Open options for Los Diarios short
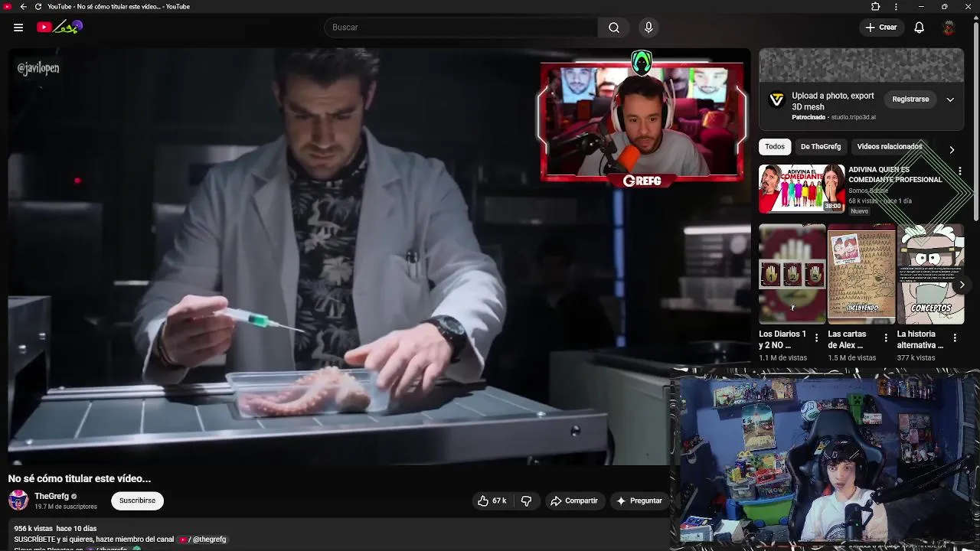The height and width of the screenshot is (551, 980). (816, 338)
